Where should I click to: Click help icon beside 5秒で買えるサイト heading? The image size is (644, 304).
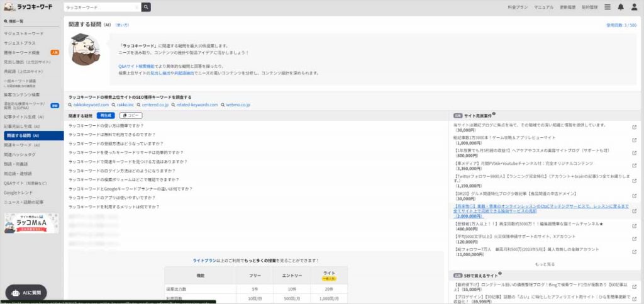click(500, 274)
